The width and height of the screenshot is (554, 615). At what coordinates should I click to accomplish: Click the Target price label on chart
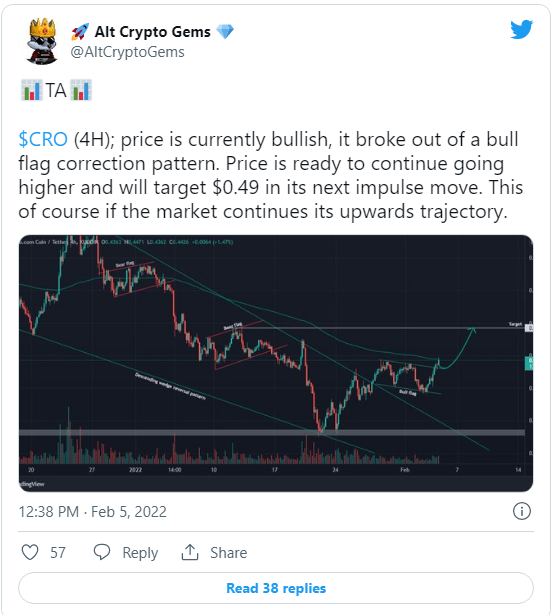[x=515, y=324]
